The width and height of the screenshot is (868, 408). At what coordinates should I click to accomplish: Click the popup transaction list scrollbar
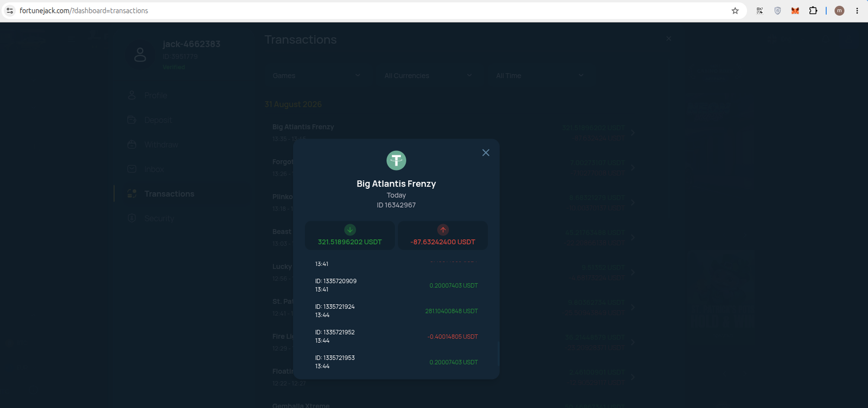[498, 353]
